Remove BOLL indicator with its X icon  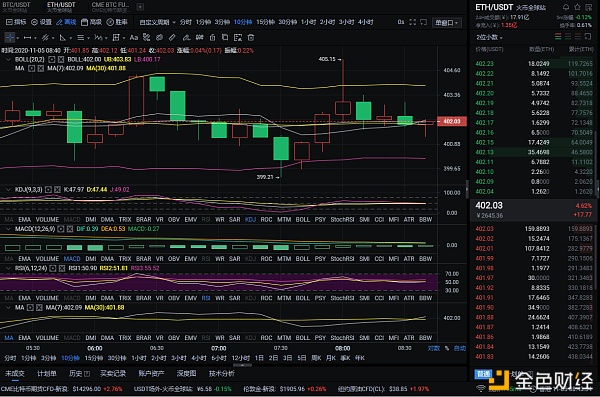click(61, 59)
